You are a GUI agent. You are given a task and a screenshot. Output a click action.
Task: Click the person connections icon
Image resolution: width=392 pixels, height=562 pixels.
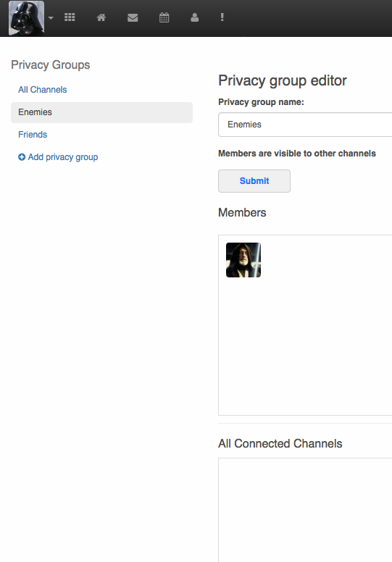[x=194, y=17]
